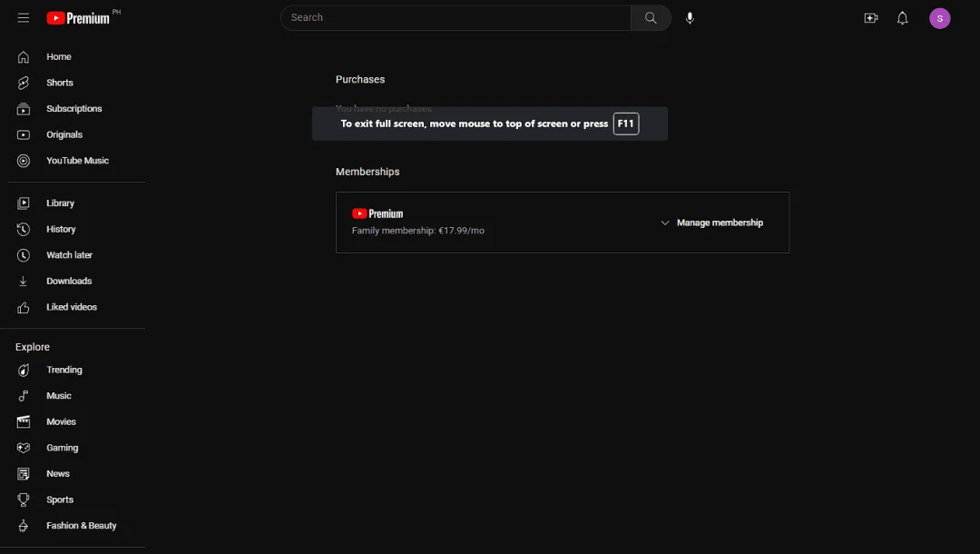Click the Originals icon
This screenshot has height=554, width=980.
pyautogui.click(x=23, y=134)
